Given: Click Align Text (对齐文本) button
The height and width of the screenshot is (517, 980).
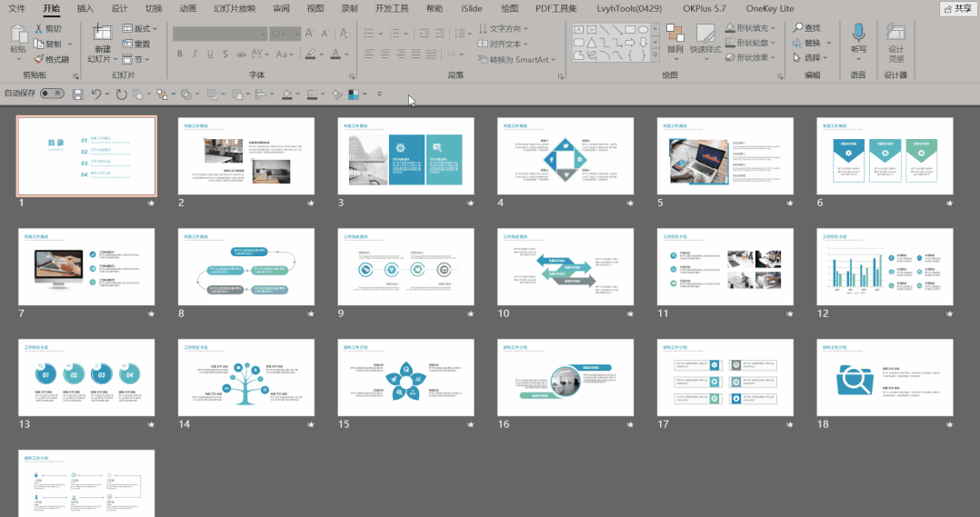Looking at the screenshot, I should point(503,45).
